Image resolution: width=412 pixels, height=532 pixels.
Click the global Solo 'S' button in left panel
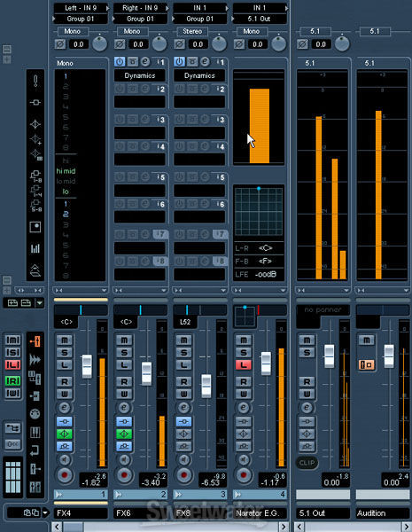(13, 353)
